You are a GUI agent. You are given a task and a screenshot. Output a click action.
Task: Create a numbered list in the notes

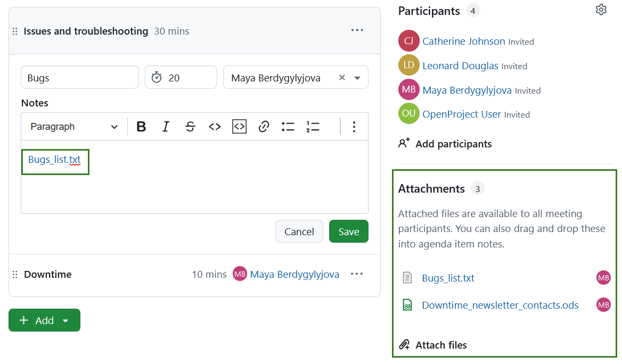tap(313, 126)
